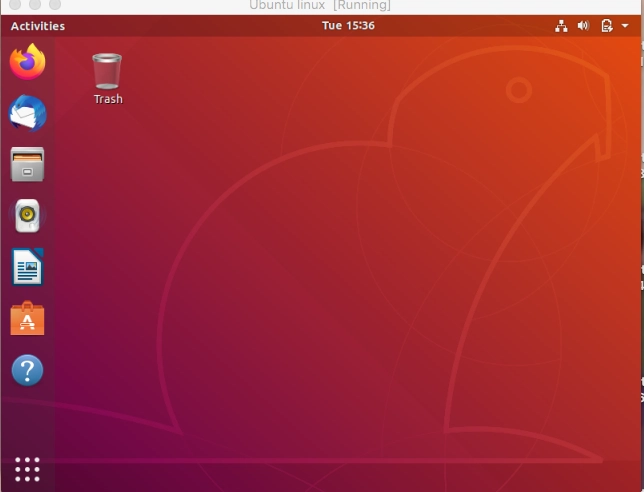The width and height of the screenshot is (644, 492).
Task: Launch Firefox from the dock
Action: tap(28, 62)
